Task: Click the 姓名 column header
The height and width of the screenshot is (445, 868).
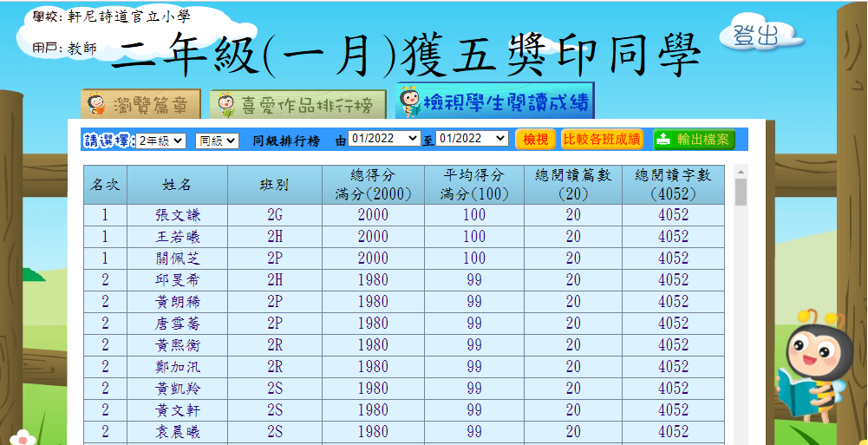Action: coord(177,185)
